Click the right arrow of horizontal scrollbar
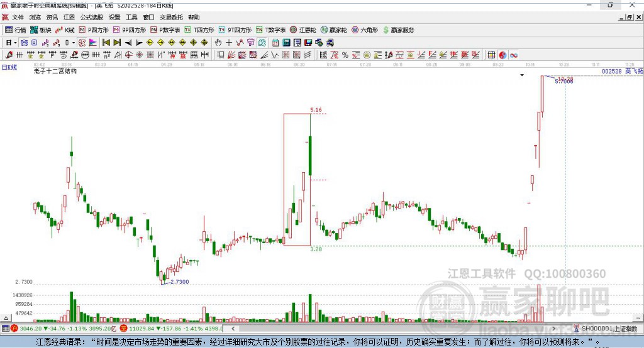 pos(553,329)
